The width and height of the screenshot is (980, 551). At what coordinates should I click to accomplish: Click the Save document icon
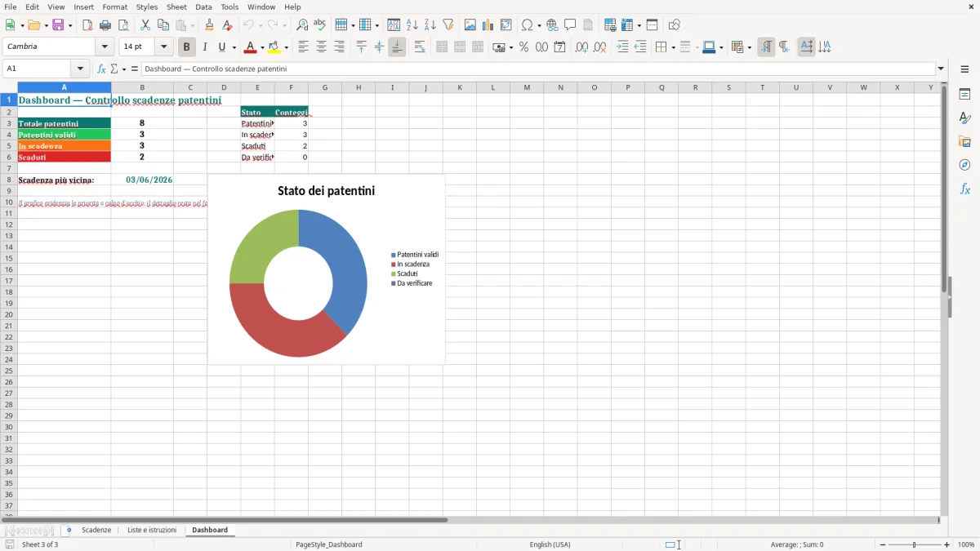pyautogui.click(x=58, y=25)
